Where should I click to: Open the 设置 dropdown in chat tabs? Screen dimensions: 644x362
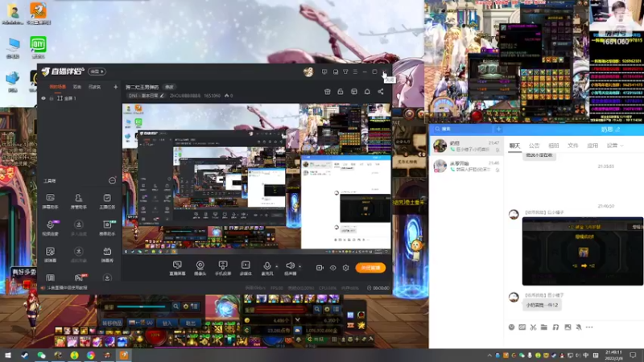point(615,146)
